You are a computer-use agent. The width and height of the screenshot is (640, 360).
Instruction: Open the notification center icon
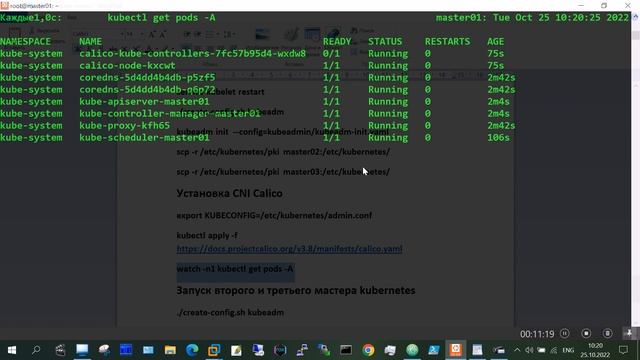click(623, 350)
